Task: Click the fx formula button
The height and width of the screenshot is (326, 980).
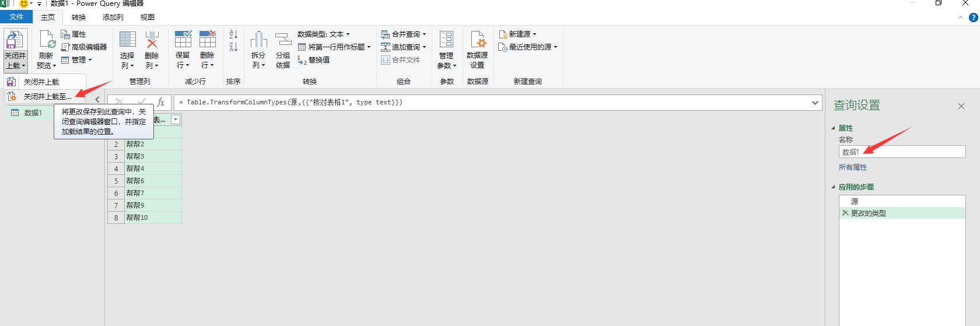Action: [x=161, y=103]
